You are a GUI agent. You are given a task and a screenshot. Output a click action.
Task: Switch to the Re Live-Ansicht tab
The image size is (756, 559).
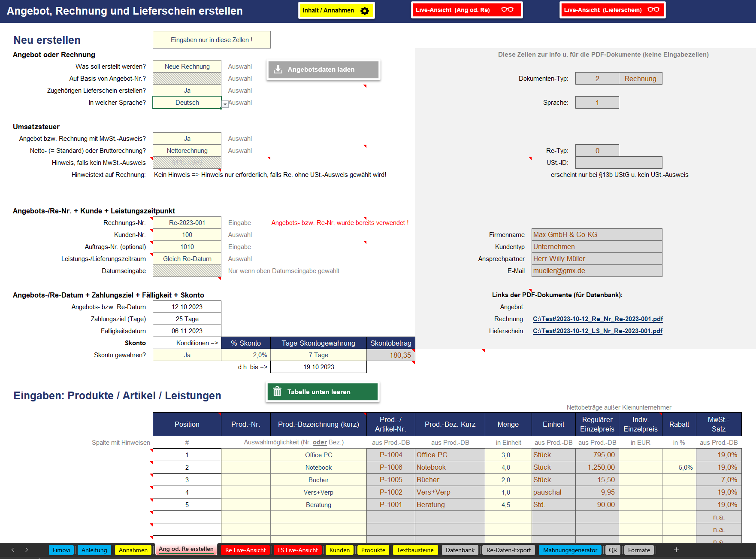245,550
